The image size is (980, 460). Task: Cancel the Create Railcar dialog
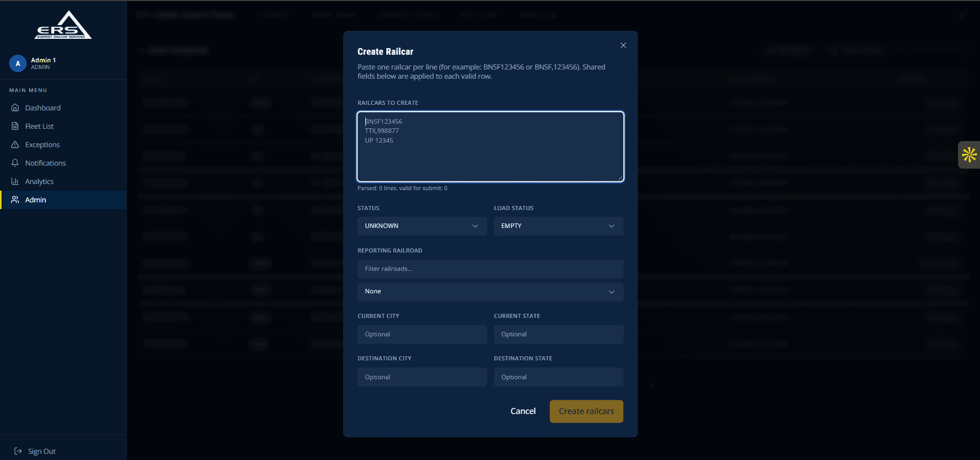click(523, 411)
